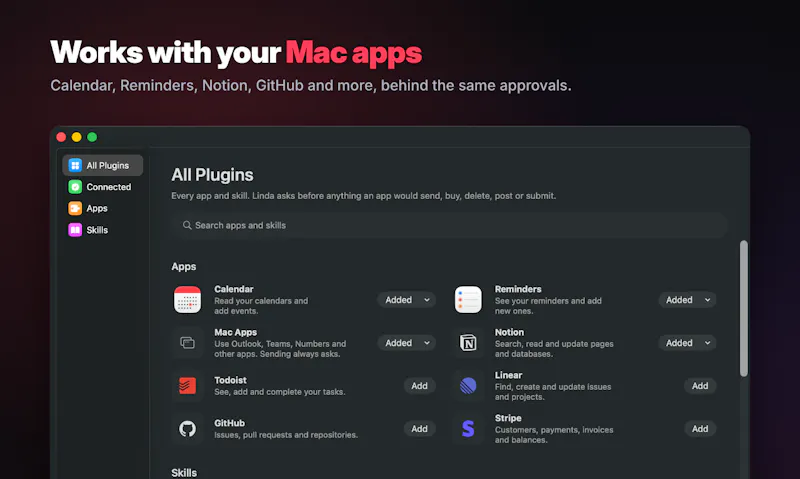Switch to the Skills section

coord(103,230)
